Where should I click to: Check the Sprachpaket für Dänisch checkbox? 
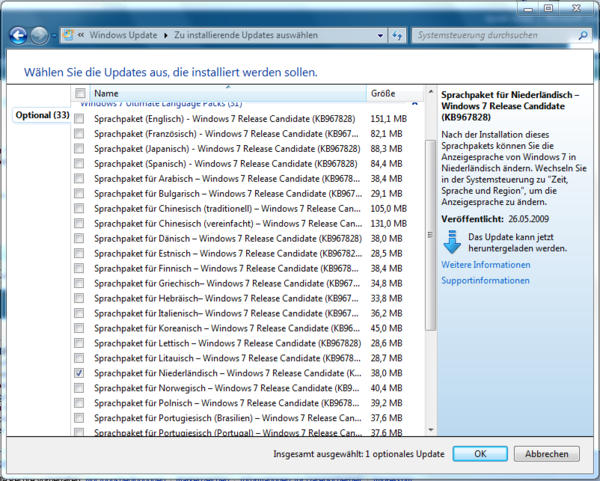point(79,238)
